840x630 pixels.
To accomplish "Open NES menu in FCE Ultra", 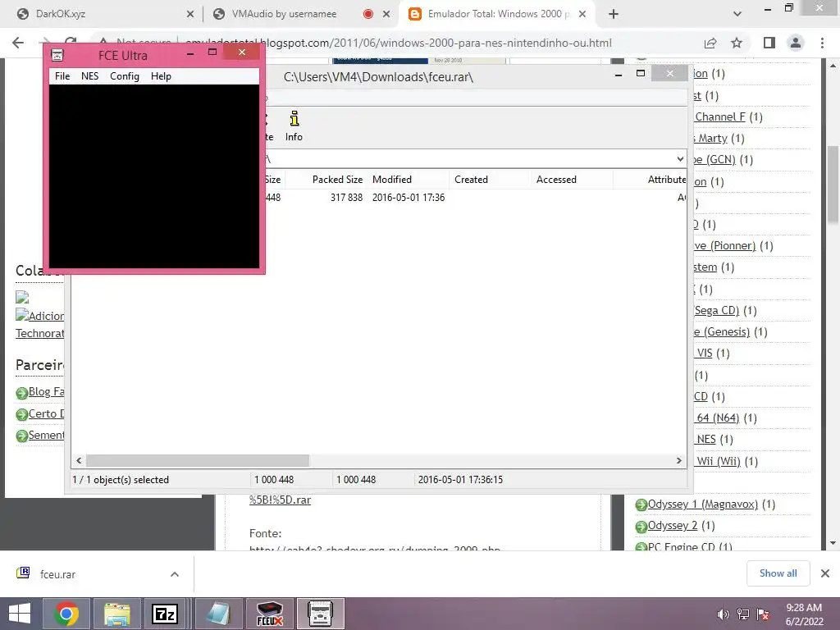I will tap(90, 76).
